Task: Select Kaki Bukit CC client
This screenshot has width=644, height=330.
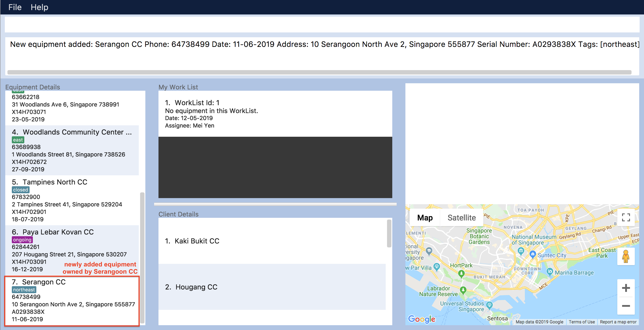Action: click(272, 241)
